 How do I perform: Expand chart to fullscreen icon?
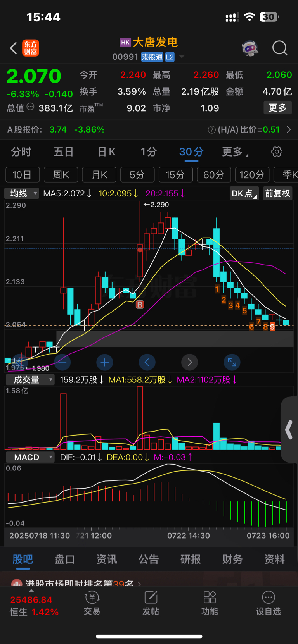point(232,362)
